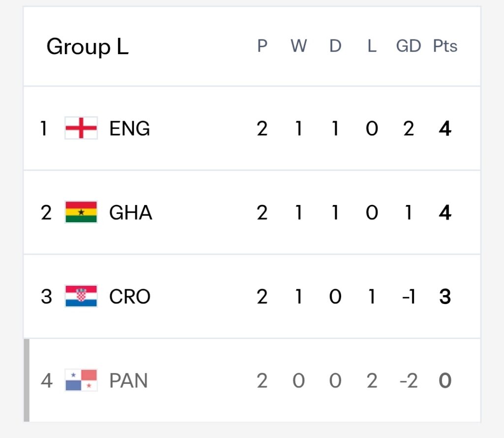Click the Croatia flag icon

[81, 296]
